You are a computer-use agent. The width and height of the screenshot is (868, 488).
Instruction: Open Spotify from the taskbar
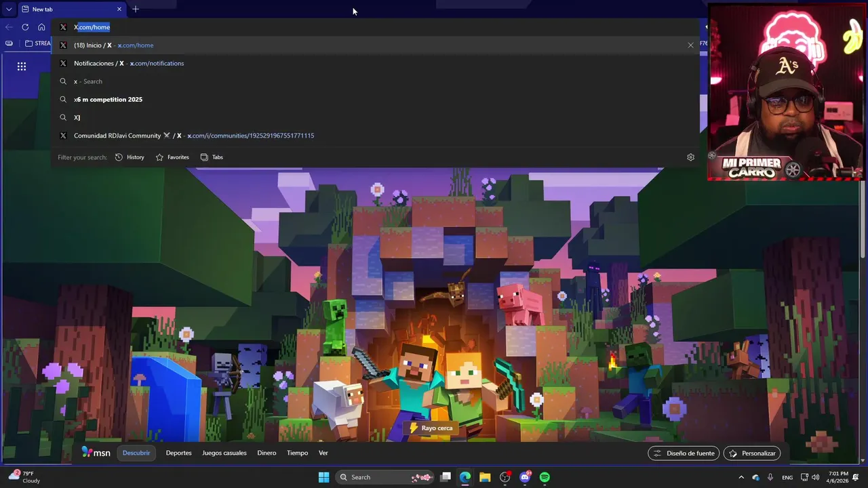tap(545, 477)
